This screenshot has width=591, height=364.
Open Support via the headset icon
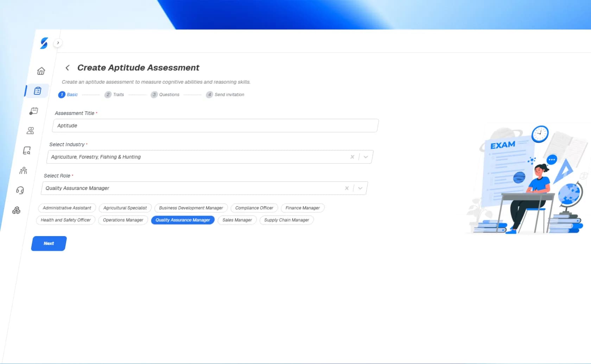20,190
